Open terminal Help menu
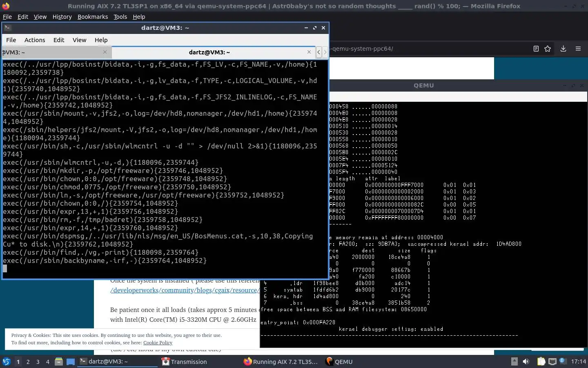 pyautogui.click(x=101, y=40)
